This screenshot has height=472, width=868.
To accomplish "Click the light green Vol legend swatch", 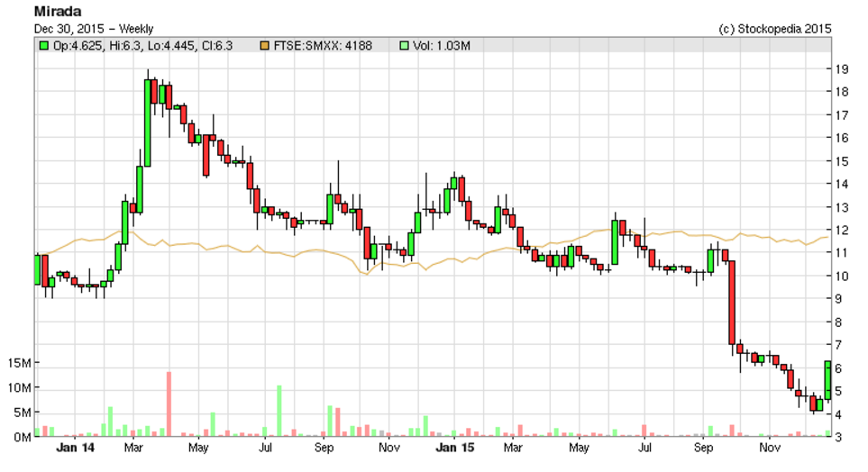I will (x=404, y=46).
